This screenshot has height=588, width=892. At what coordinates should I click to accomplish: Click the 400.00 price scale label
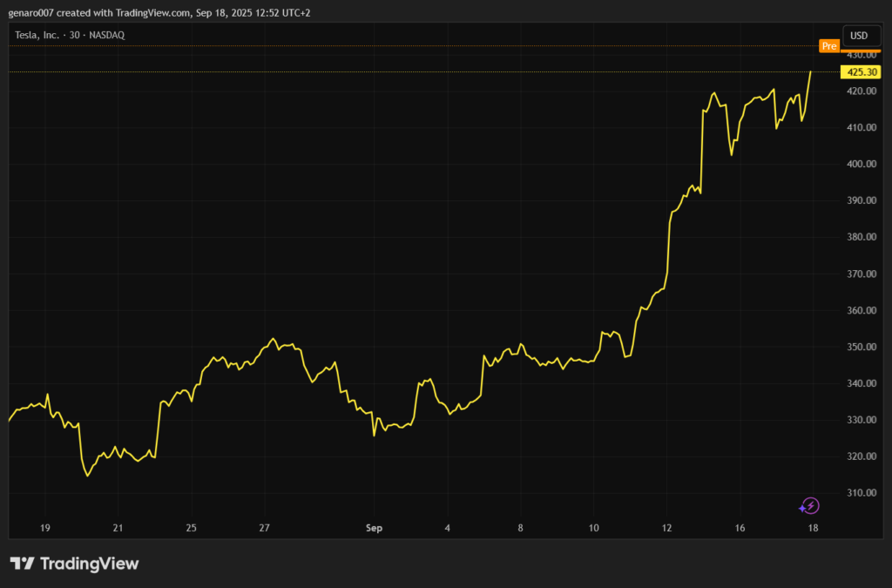(860, 164)
